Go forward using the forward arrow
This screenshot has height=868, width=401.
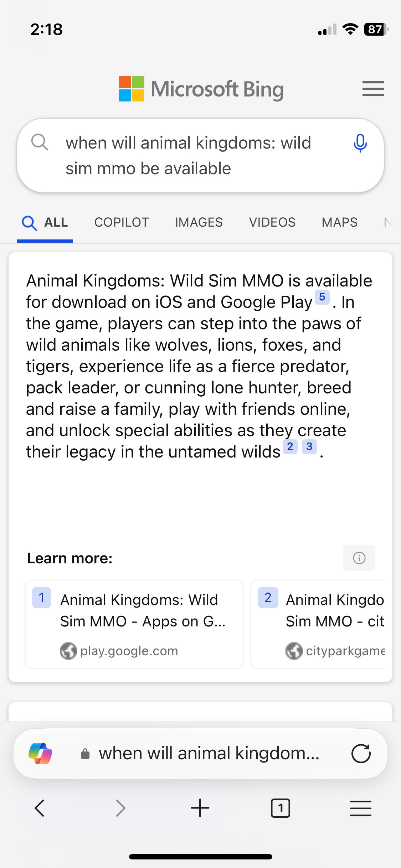(120, 808)
